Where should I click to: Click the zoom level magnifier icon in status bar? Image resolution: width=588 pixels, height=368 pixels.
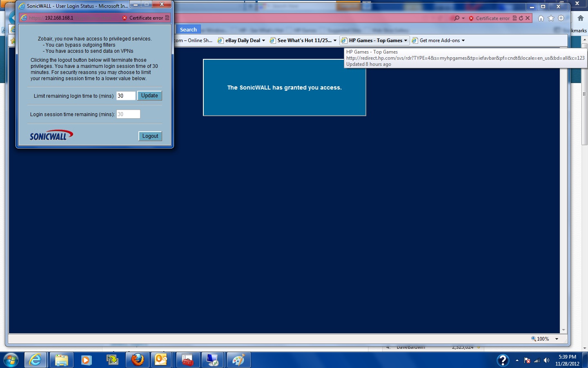(x=533, y=339)
